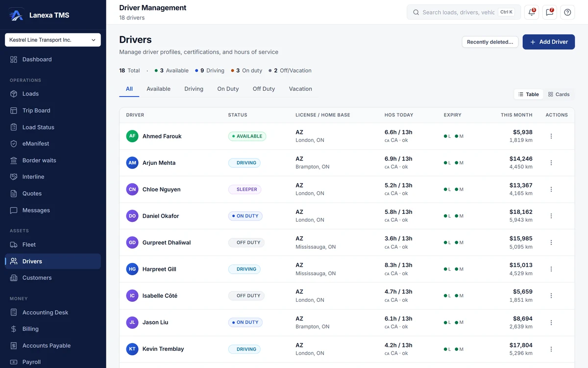Screen dimensions: 588x368
Task: Open actions menu for Isabelle Côté
Action: [x=551, y=296]
